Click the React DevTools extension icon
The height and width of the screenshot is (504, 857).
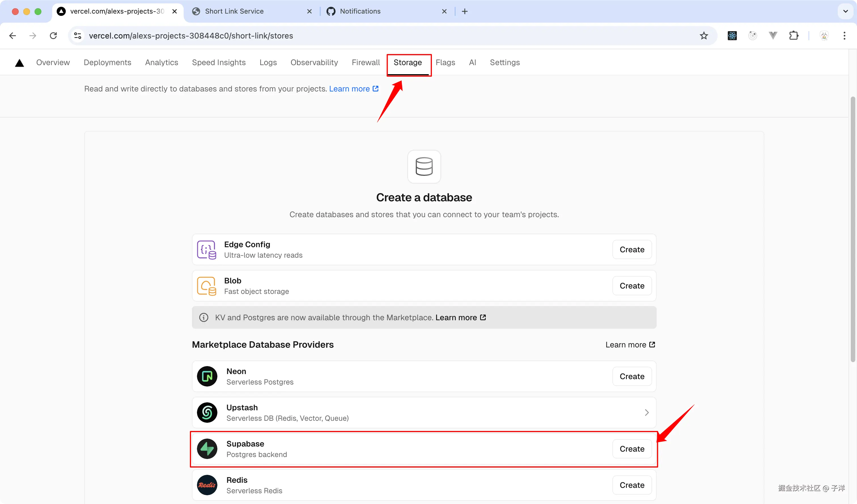732,36
